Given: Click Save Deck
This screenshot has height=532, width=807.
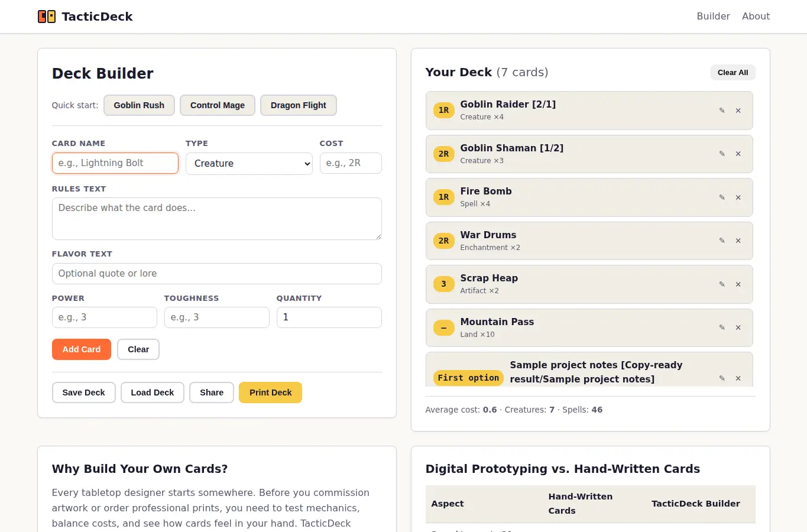Looking at the screenshot, I should pyautogui.click(x=83, y=392).
